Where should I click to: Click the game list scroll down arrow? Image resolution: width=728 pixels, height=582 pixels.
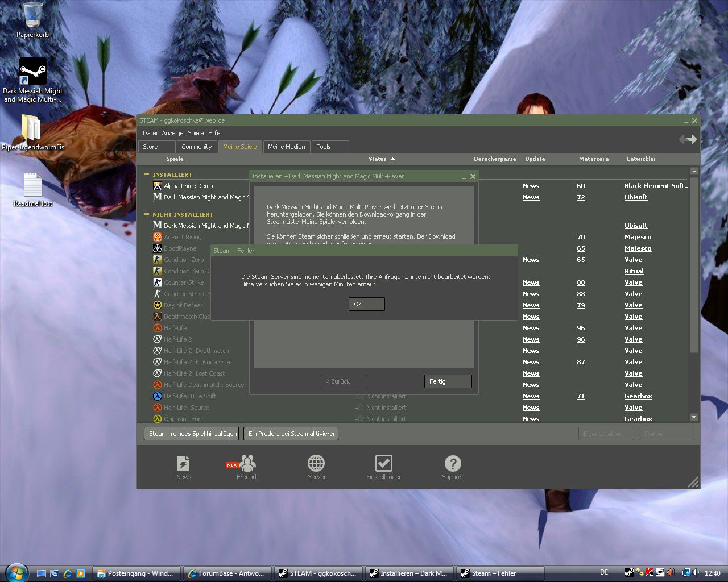[694, 417]
